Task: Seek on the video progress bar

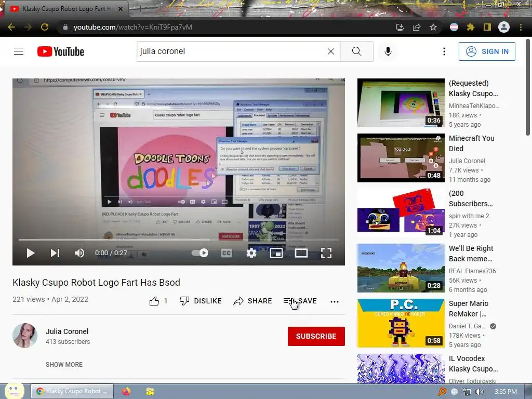Action: click(179, 240)
